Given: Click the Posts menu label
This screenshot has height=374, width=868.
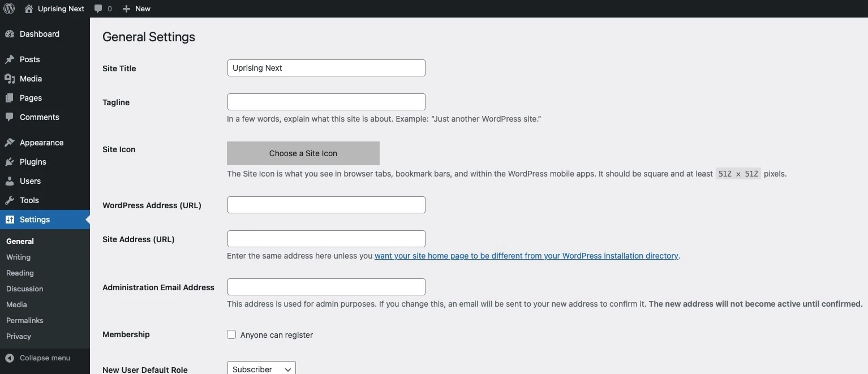Looking at the screenshot, I should [30, 59].
